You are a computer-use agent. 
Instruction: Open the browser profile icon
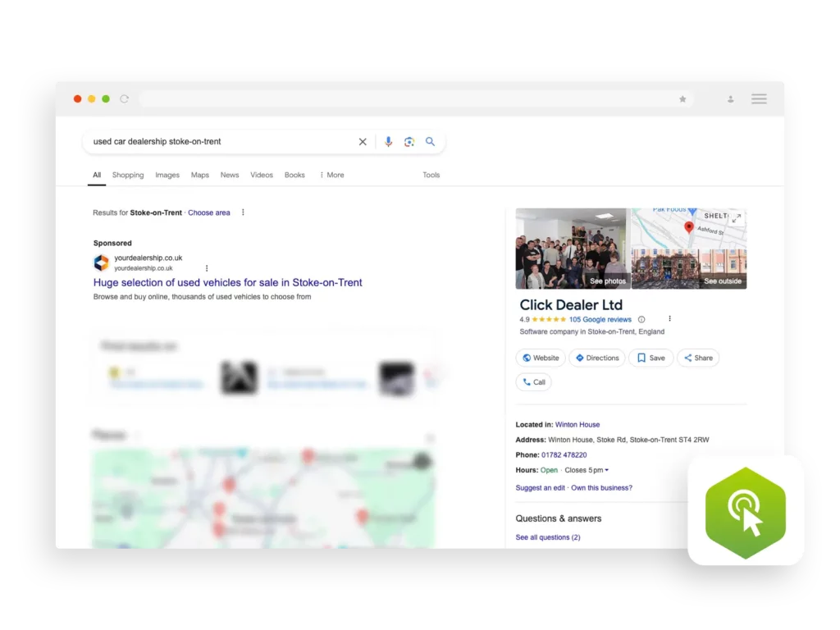point(731,99)
